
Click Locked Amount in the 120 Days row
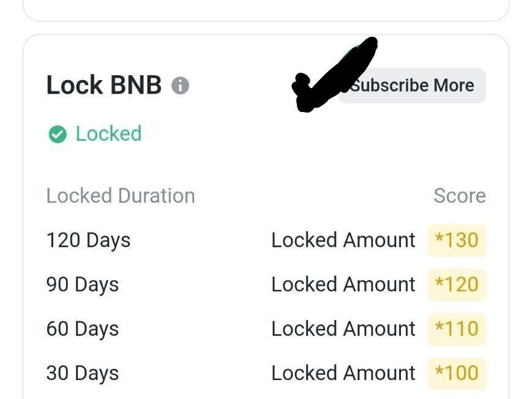pos(343,241)
